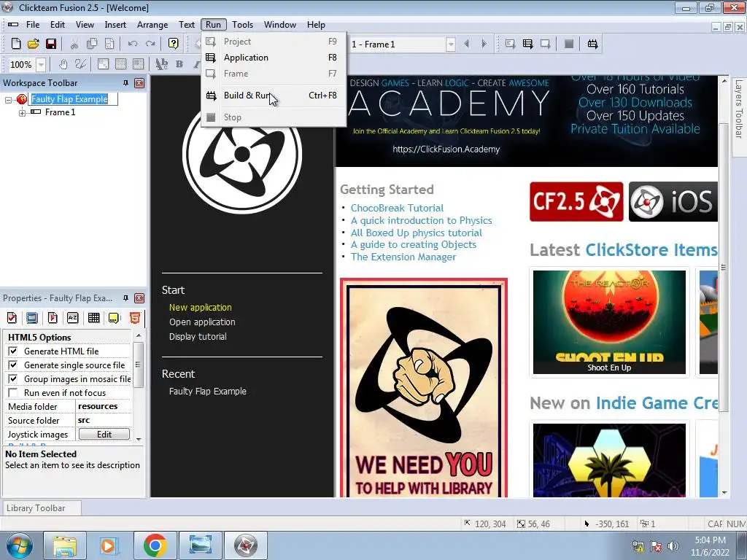
Task: Click the Build and Run toolbar icon
Action: tap(592, 44)
